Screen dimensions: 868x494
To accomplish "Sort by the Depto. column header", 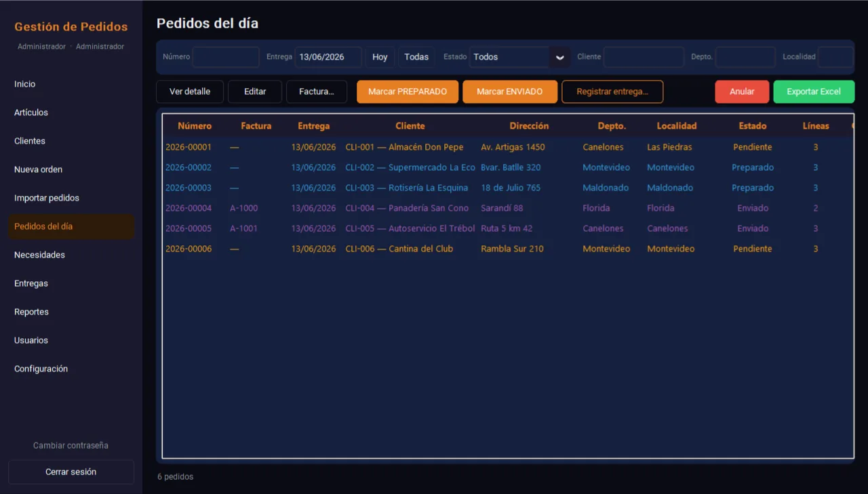I will tap(612, 126).
